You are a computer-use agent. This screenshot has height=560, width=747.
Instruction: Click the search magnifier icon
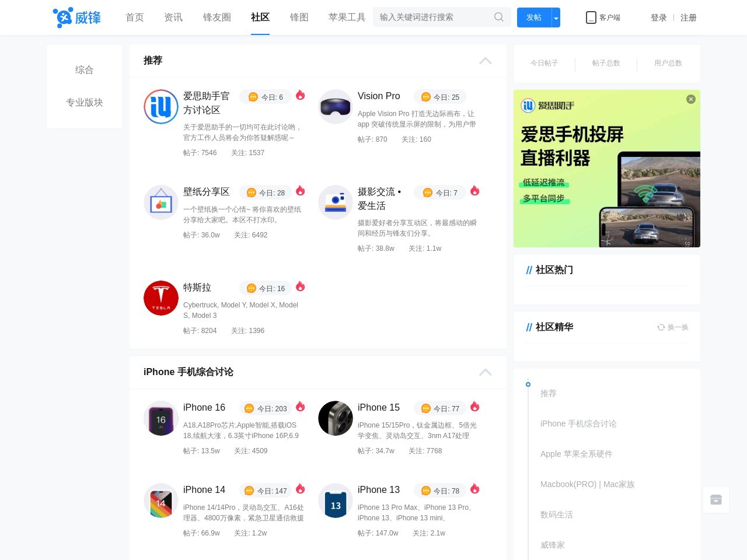[498, 17]
